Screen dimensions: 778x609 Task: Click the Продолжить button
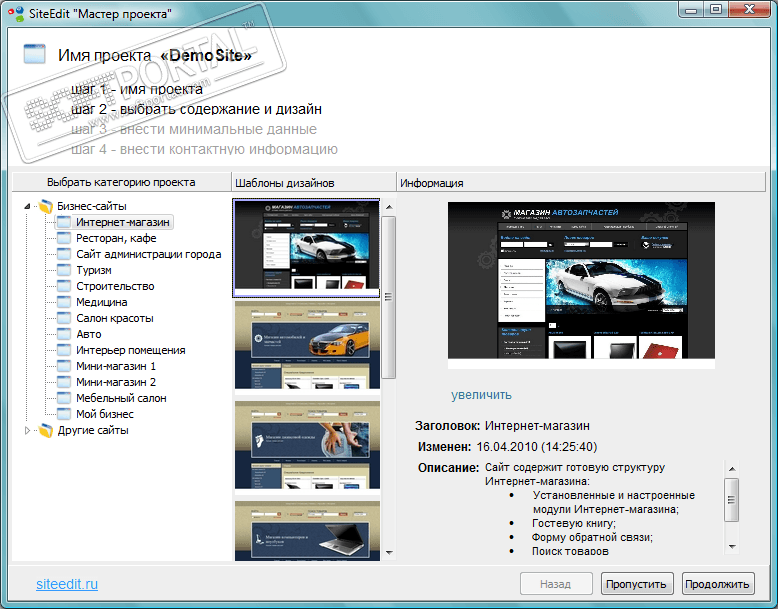718,584
